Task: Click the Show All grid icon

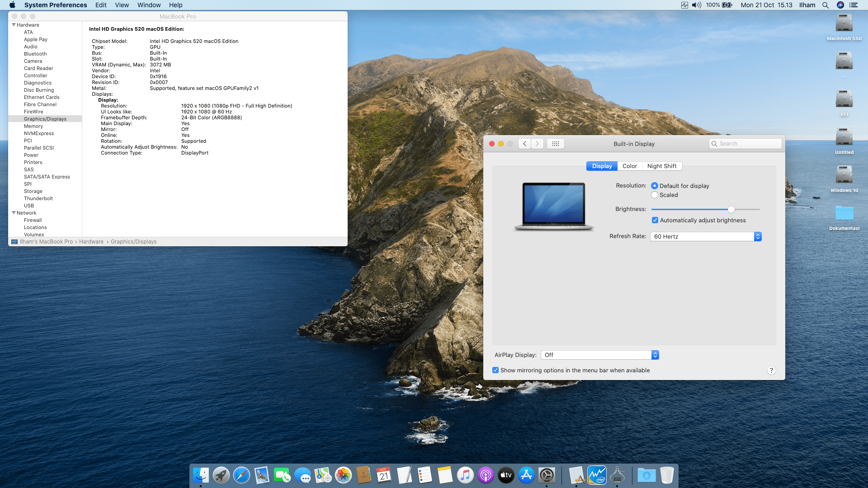Action: pyautogui.click(x=556, y=144)
